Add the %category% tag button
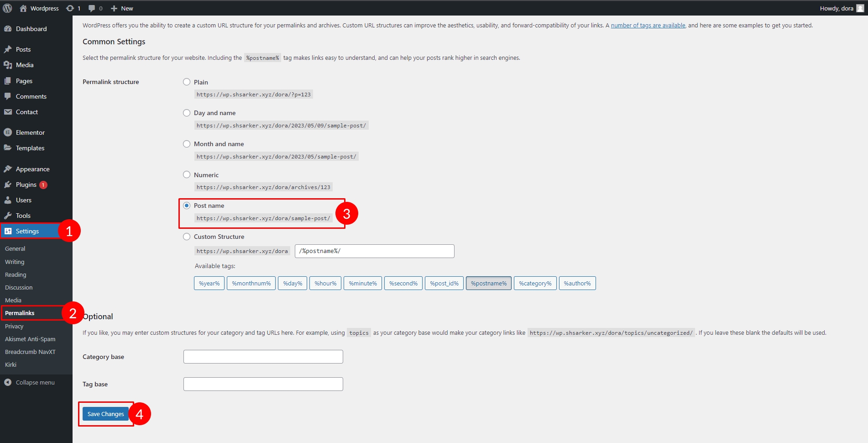The width and height of the screenshot is (868, 443). (x=535, y=283)
